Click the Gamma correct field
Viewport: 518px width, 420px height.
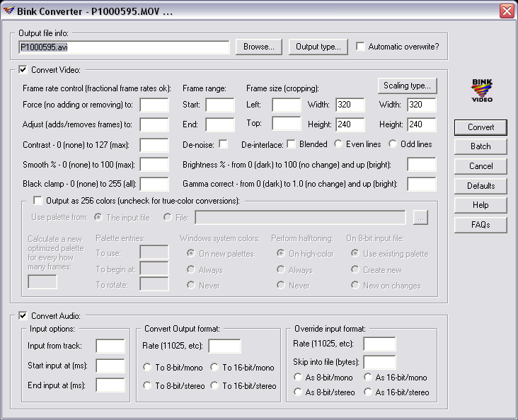[x=422, y=185]
